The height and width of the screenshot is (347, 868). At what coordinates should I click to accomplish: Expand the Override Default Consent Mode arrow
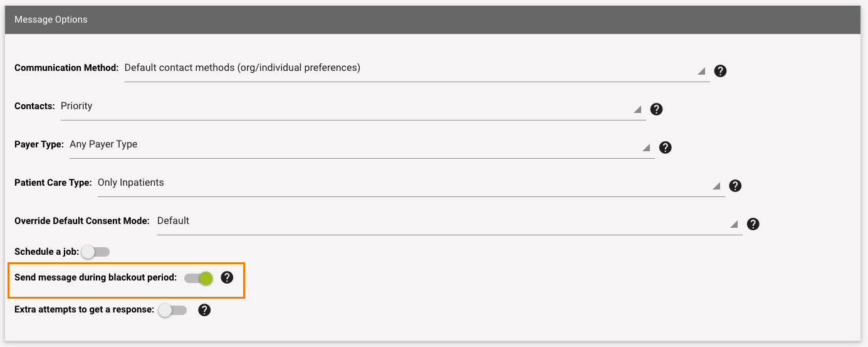point(734,225)
